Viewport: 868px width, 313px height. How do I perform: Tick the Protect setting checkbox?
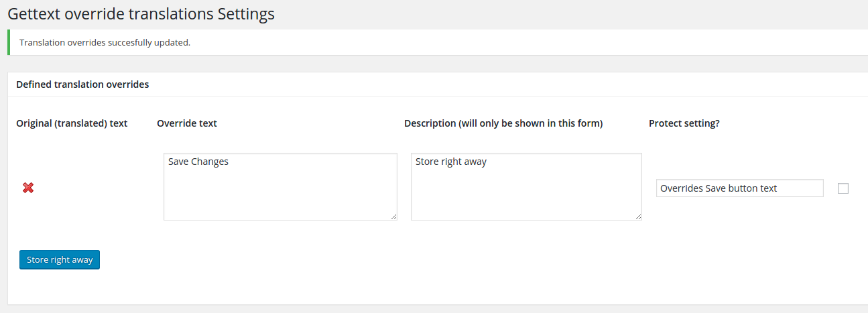(843, 188)
